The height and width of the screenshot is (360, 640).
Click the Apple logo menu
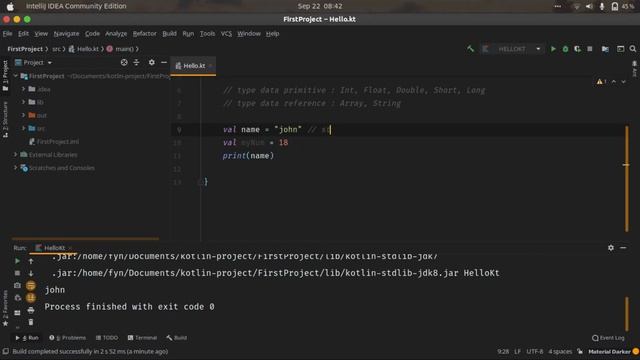pos(10,6)
